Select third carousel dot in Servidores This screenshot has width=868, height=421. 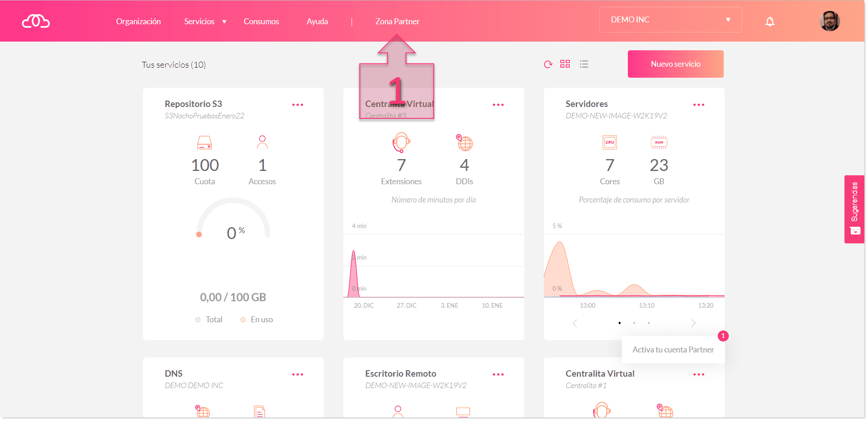point(649,323)
